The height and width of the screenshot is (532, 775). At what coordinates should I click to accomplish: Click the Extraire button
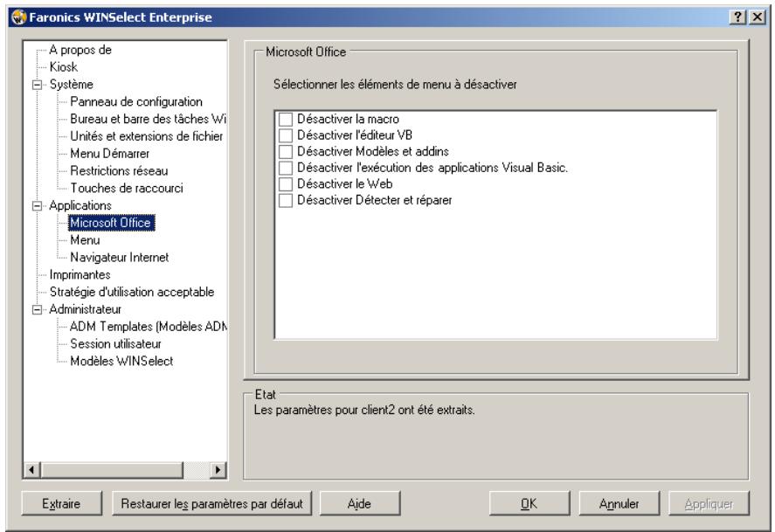point(61,504)
